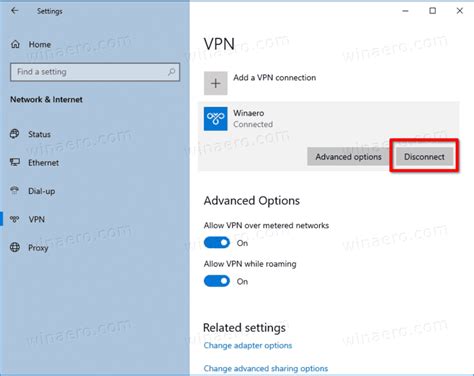Click the Home house icon
Image resolution: width=474 pixels, height=376 pixels.
(x=15, y=44)
